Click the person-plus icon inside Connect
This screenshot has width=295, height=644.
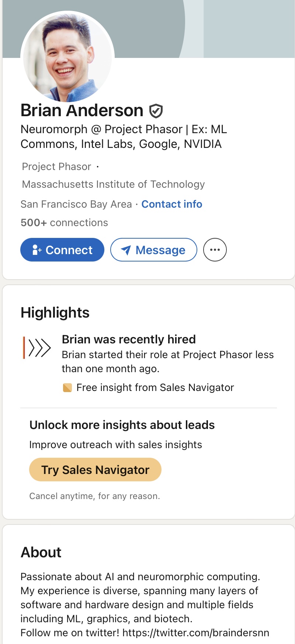(x=37, y=250)
